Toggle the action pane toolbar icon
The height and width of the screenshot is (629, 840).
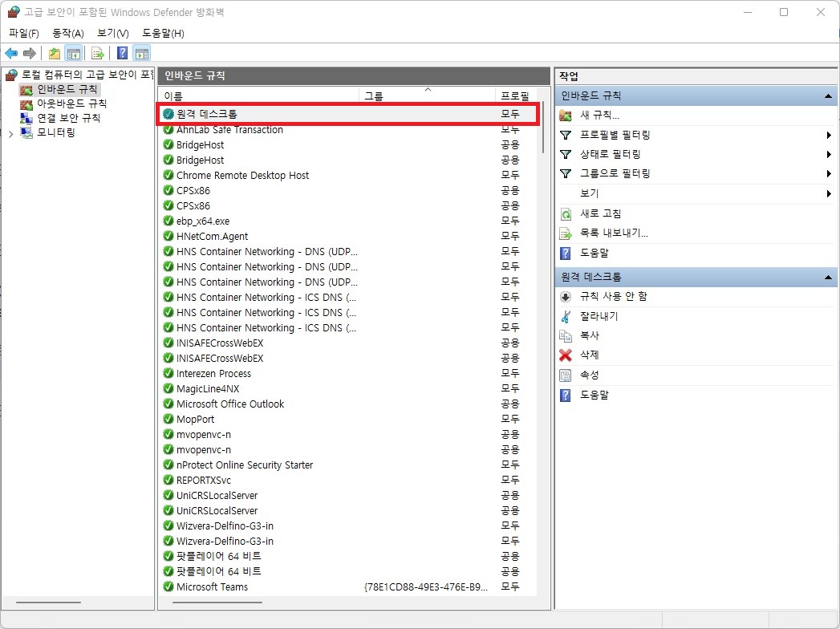[142, 53]
